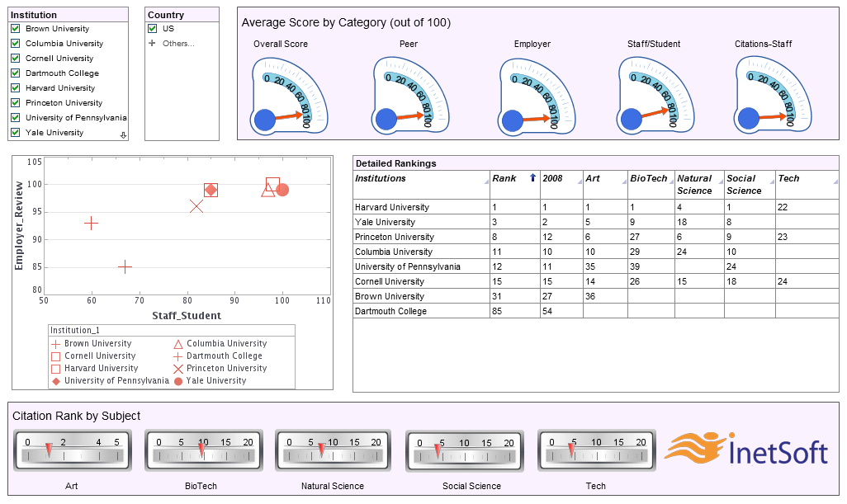
Task: Select Harvard University row in rankings table
Action: coord(596,207)
